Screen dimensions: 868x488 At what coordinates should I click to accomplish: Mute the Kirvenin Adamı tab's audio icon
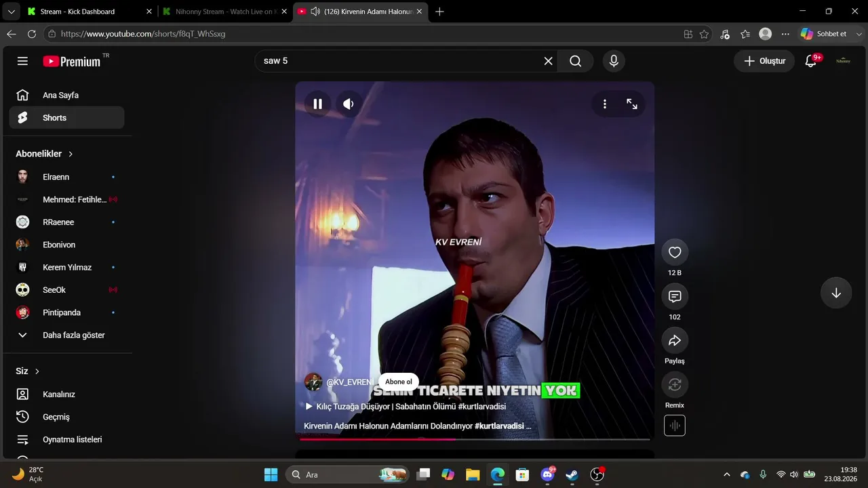(x=315, y=12)
